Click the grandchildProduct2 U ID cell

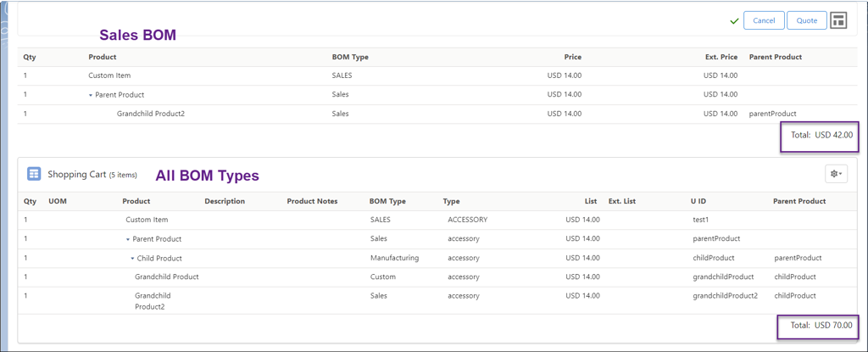726,295
